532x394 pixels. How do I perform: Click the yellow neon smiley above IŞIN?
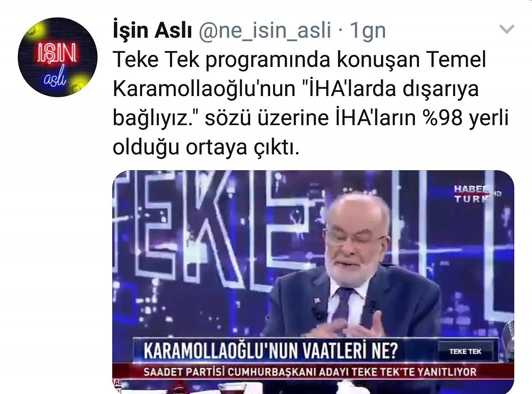34,29
